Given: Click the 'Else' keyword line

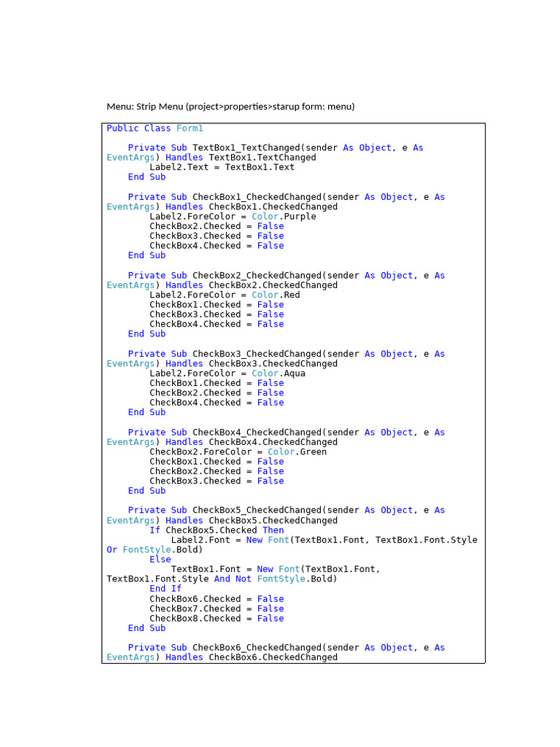Looking at the screenshot, I should coord(160,560).
